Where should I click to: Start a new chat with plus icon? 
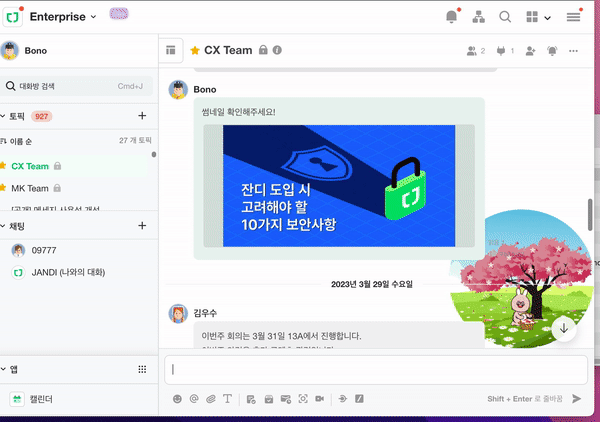click(142, 225)
